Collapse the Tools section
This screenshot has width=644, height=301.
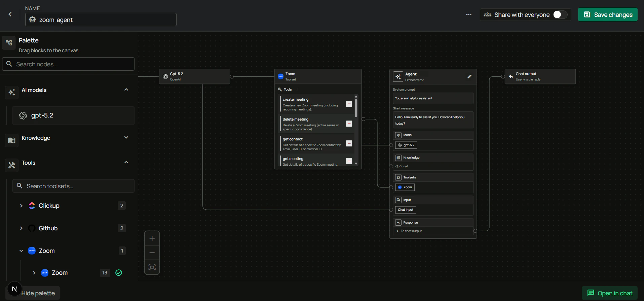click(x=126, y=162)
